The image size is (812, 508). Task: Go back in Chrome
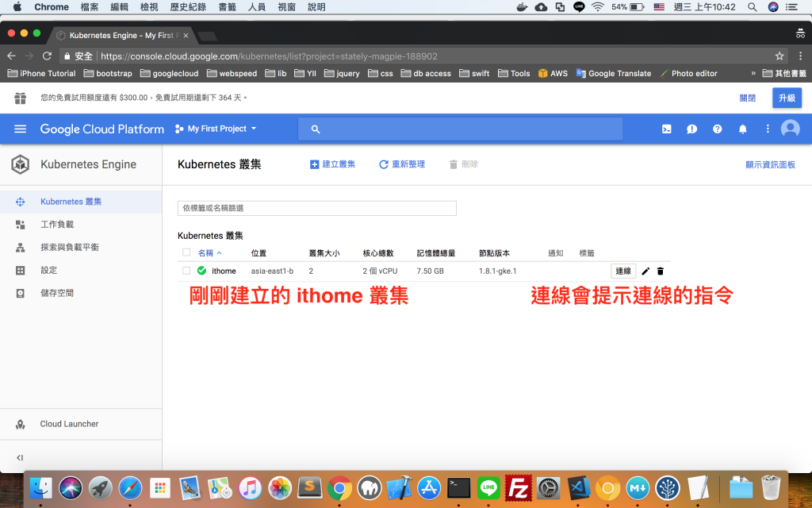tap(11, 56)
